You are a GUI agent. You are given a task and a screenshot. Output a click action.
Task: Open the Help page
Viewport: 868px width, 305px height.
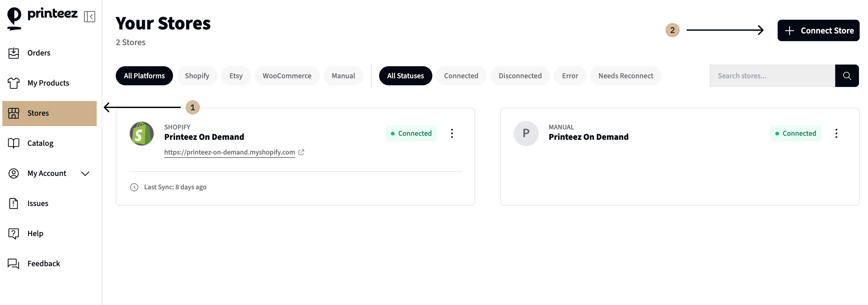pyautogui.click(x=50, y=233)
